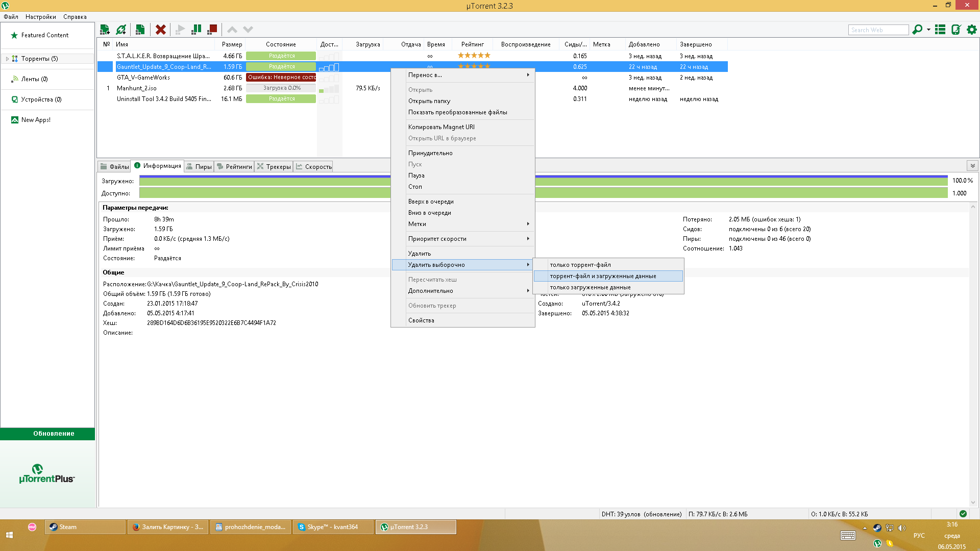The image size is (980, 551).
Task: Expand Дополнительно submenu
Action: coord(463,291)
